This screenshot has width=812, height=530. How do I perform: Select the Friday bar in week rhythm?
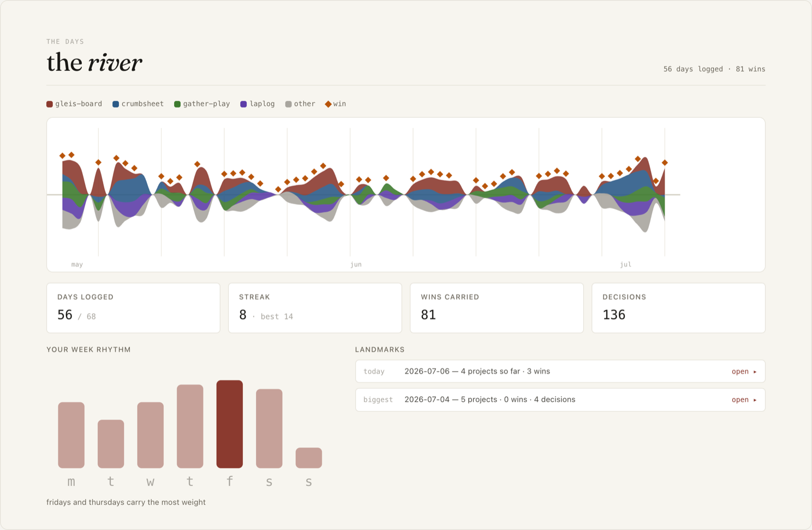tap(230, 424)
